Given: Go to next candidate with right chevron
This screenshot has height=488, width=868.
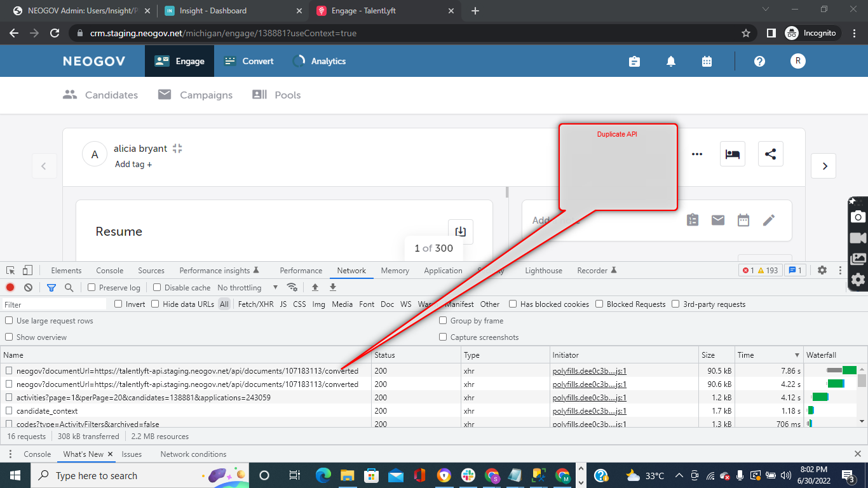Looking at the screenshot, I should [824, 166].
